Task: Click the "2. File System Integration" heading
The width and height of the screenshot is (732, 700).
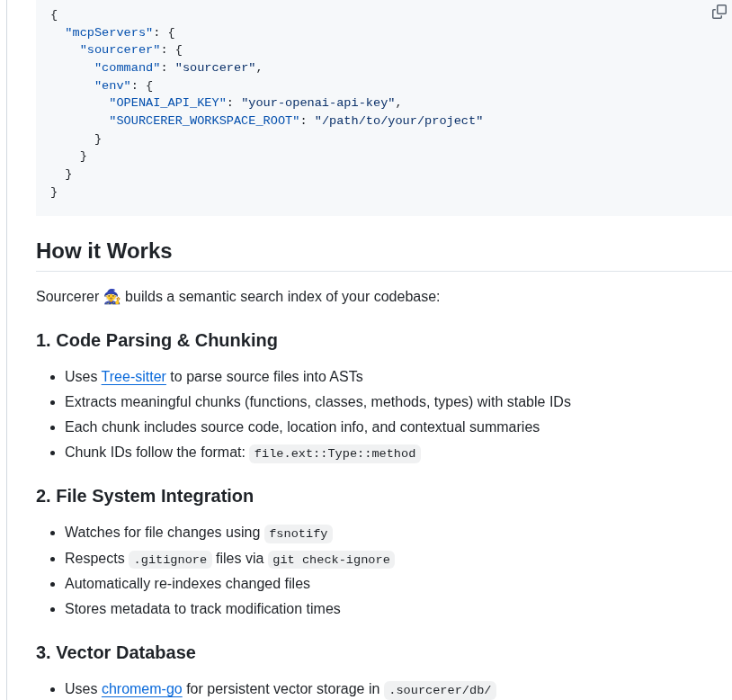Action: coord(145,496)
